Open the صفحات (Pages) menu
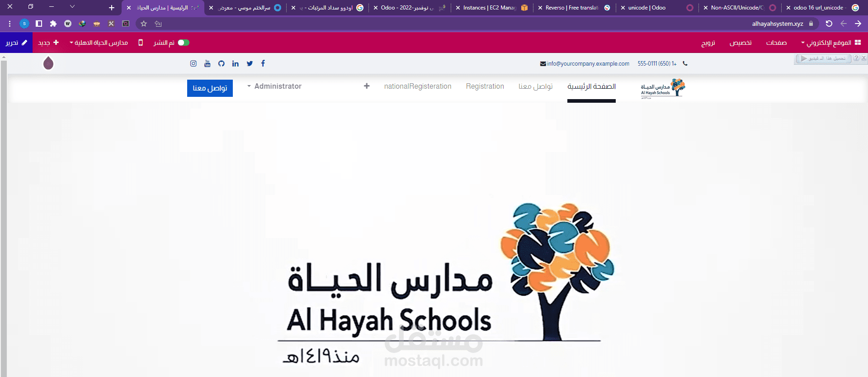The height and width of the screenshot is (377, 868). point(776,43)
